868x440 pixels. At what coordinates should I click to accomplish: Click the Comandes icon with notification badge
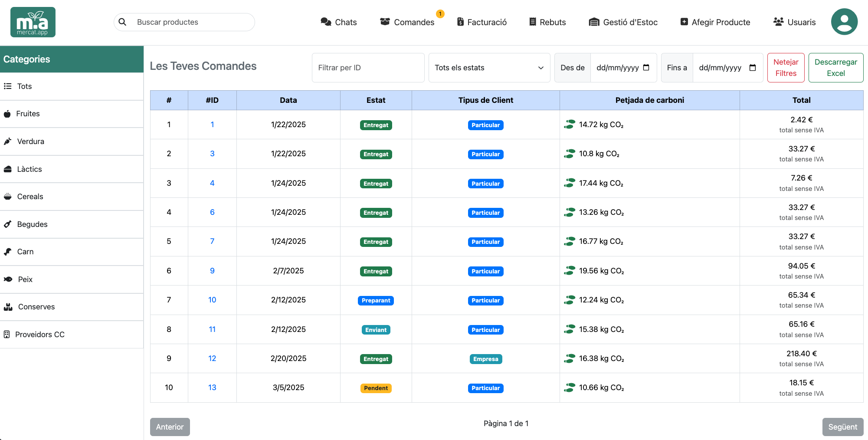[385, 22]
